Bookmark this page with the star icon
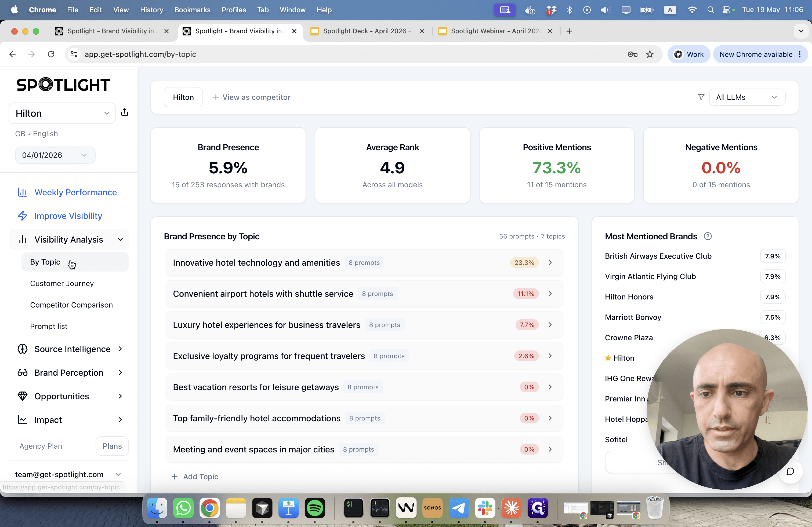Screen dimensions: 812x527 pyautogui.click(x=650, y=54)
